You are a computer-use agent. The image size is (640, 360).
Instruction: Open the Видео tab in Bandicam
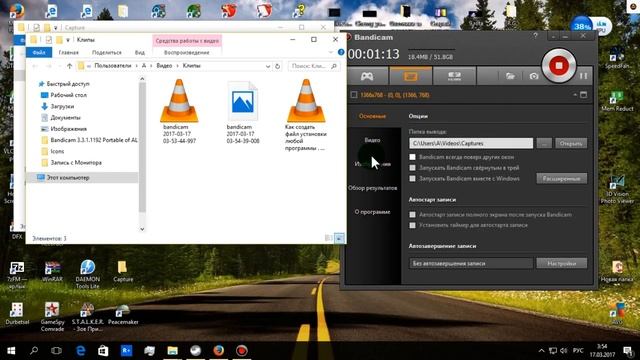click(372, 140)
